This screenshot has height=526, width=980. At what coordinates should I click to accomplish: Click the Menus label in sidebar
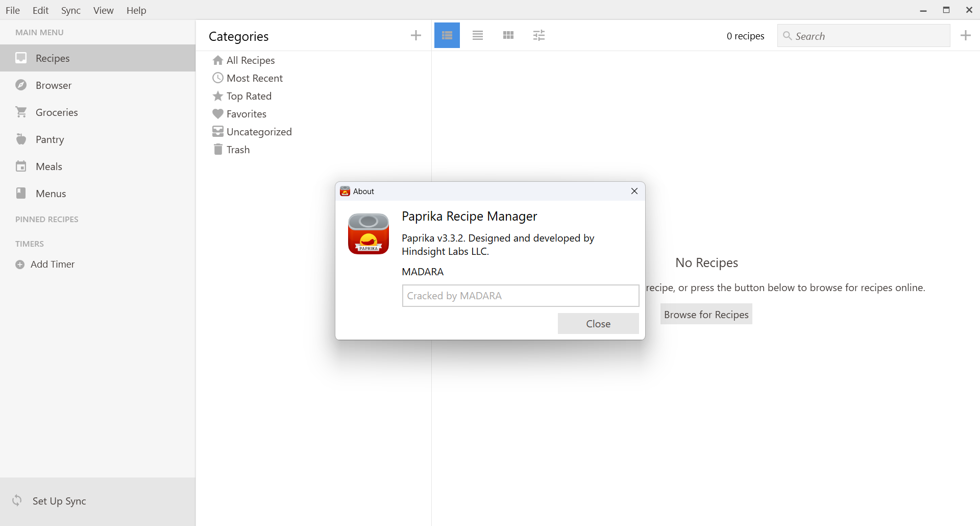tap(51, 194)
